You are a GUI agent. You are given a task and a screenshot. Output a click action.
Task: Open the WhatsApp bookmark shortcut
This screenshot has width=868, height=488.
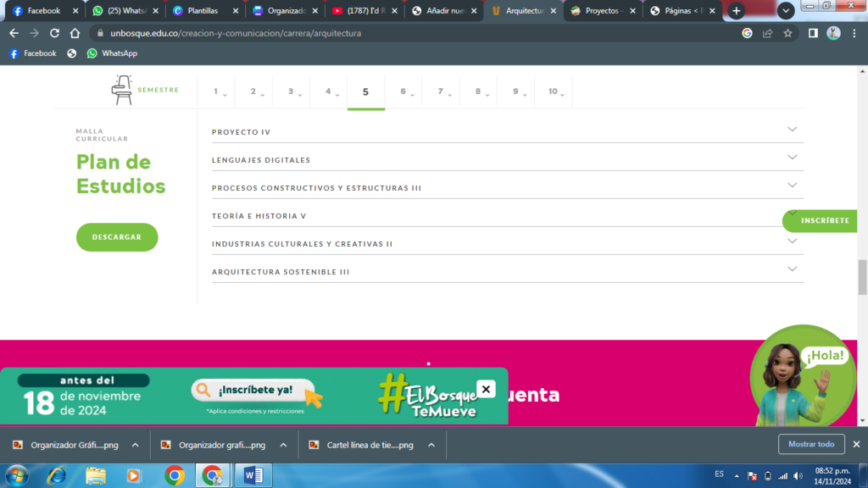click(111, 53)
